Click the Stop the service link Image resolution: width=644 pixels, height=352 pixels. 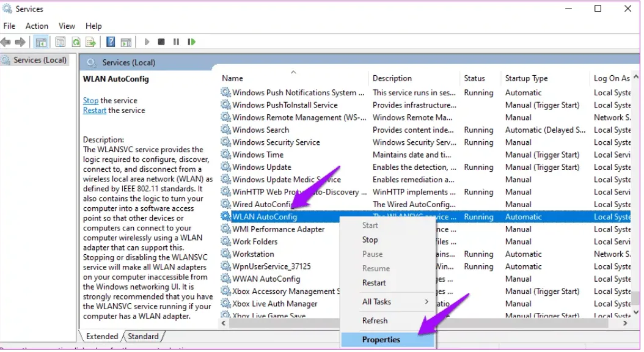pyautogui.click(x=90, y=101)
